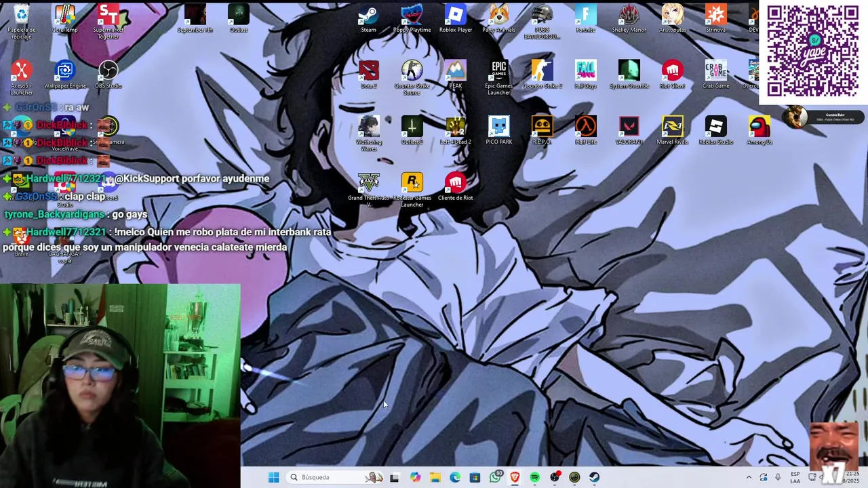Launch Wallpaper Engine shortcut
This screenshot has width=868, height=488.
point(65,75)
